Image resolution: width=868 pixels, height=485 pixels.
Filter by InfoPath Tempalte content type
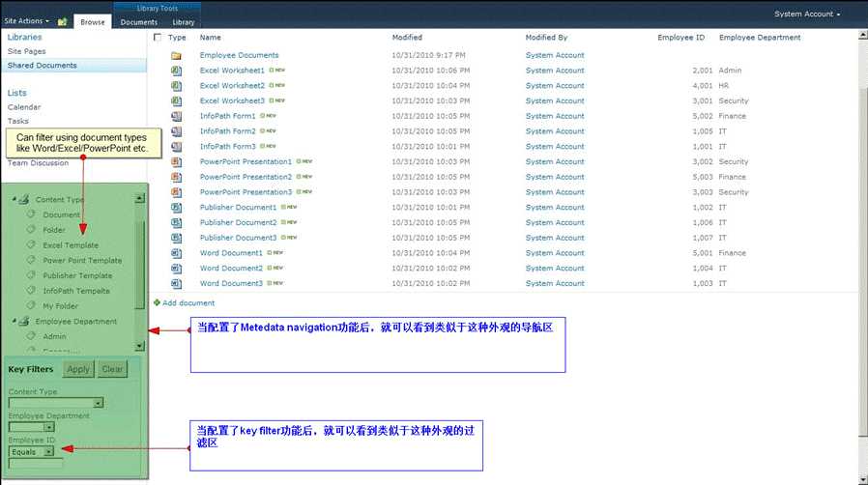coord(76,291)
